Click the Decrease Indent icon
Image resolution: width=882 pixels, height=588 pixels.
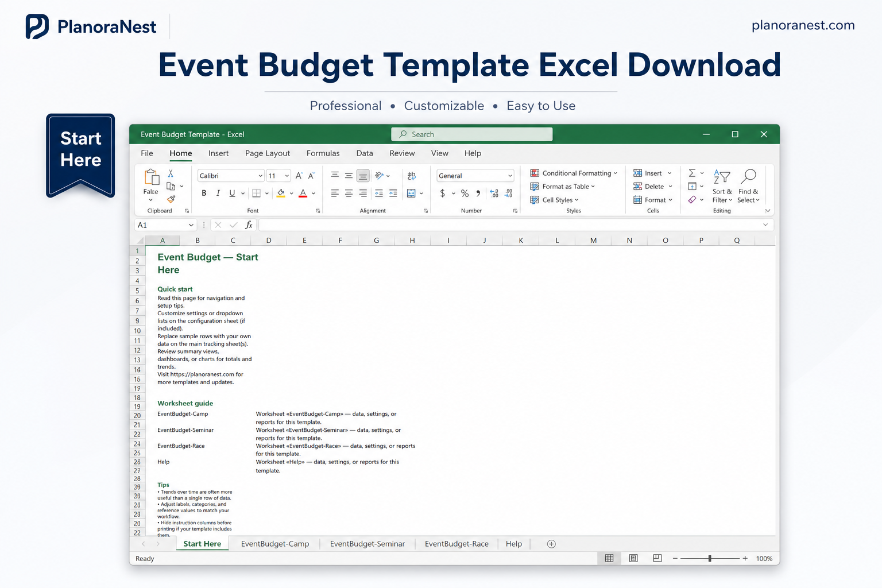coord(379,194)
